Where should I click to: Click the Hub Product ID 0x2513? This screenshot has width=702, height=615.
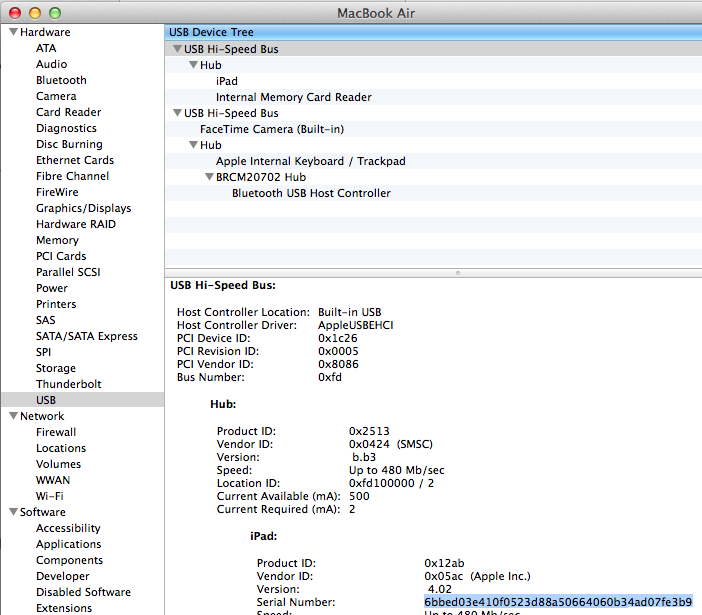[x=369, y=431]
